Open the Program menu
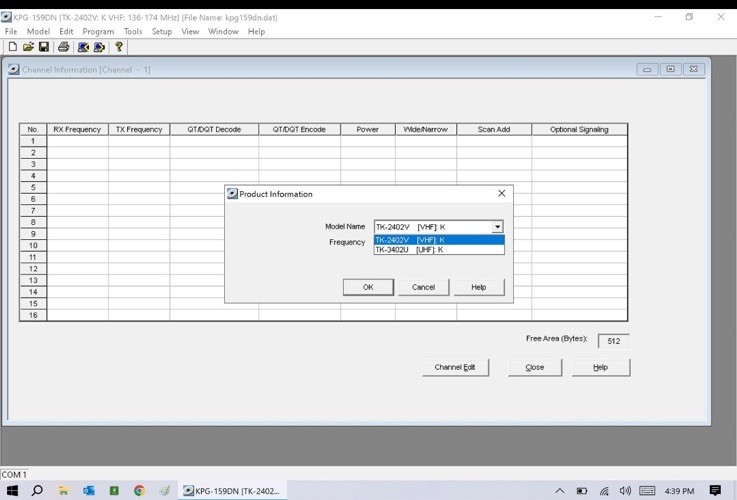737x500 pixels. point(98,32)
